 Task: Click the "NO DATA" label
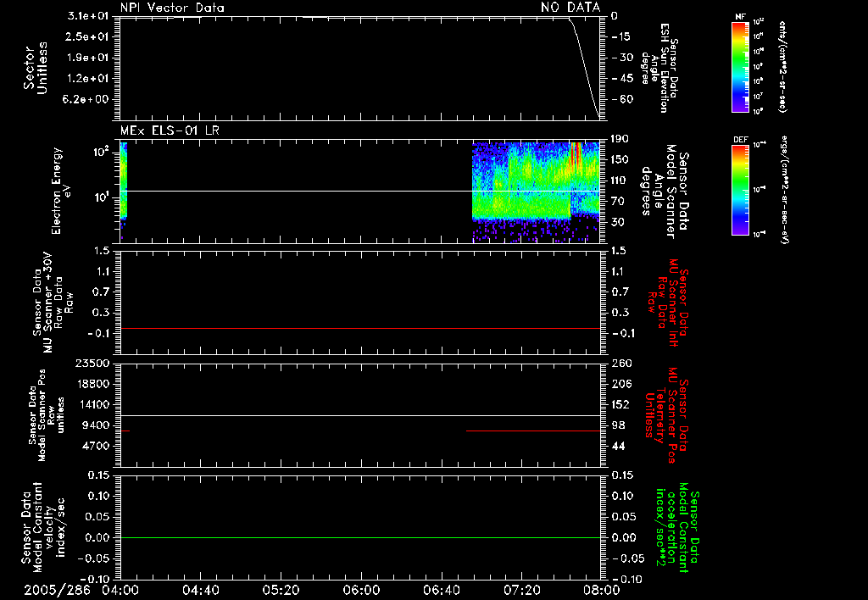(x=570, y=8)
